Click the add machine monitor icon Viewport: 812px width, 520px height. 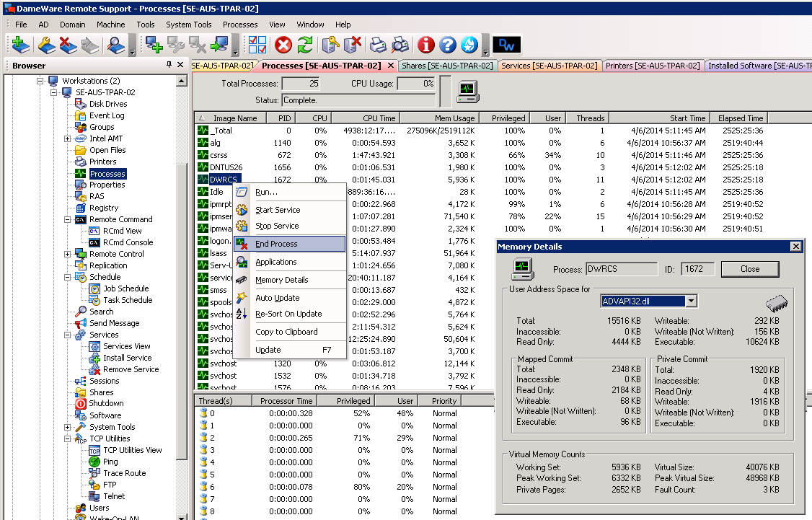tap(154, 45)
